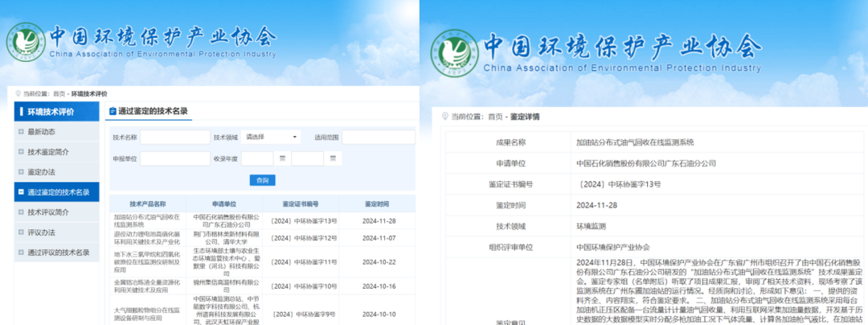This screenshot has width=868, height=325.
Task: Expand the plus icon beside 技术鉴定简介
Action: coord(21,152)
